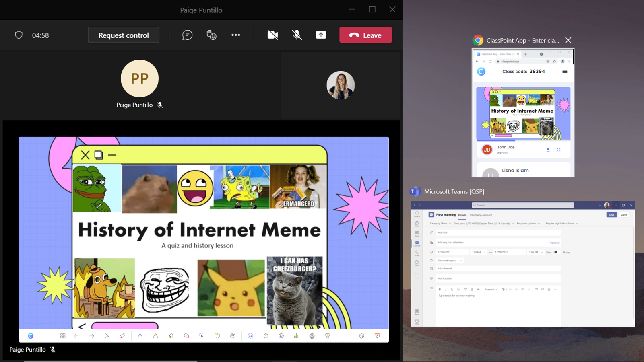Select the pen drawing tool in ClassPoint toolbar
Viewport: 644px width, 362px height.
(x=140, y=335)
